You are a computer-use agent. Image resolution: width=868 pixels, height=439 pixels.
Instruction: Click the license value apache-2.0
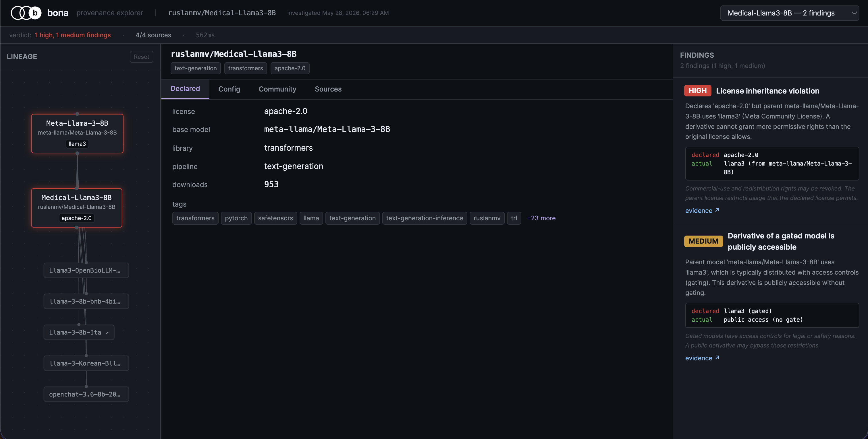tap(286, 111)
